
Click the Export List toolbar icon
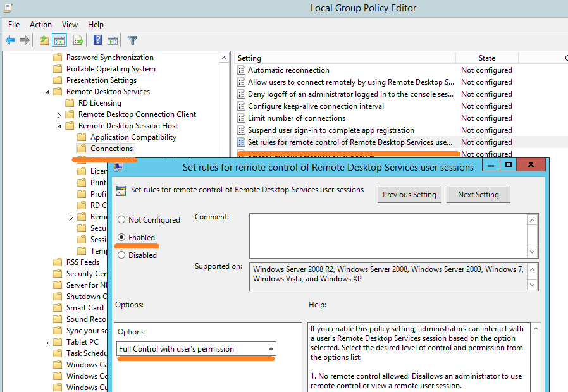[x=78, y=40]
